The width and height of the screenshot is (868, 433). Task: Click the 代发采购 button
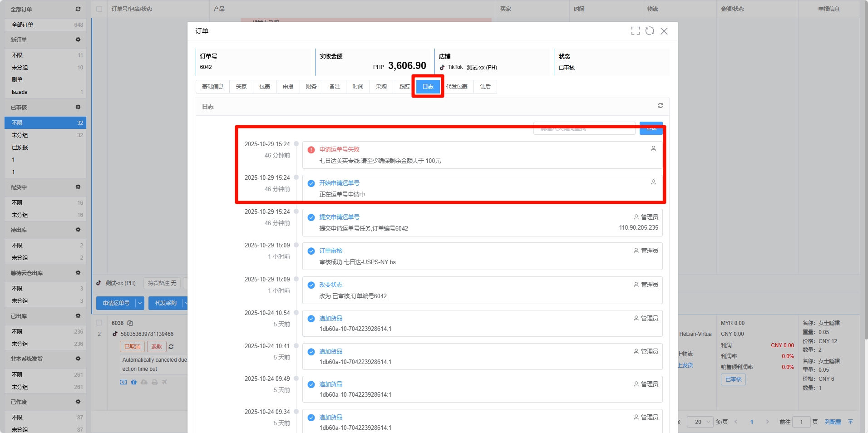click(x=165, y=303)
